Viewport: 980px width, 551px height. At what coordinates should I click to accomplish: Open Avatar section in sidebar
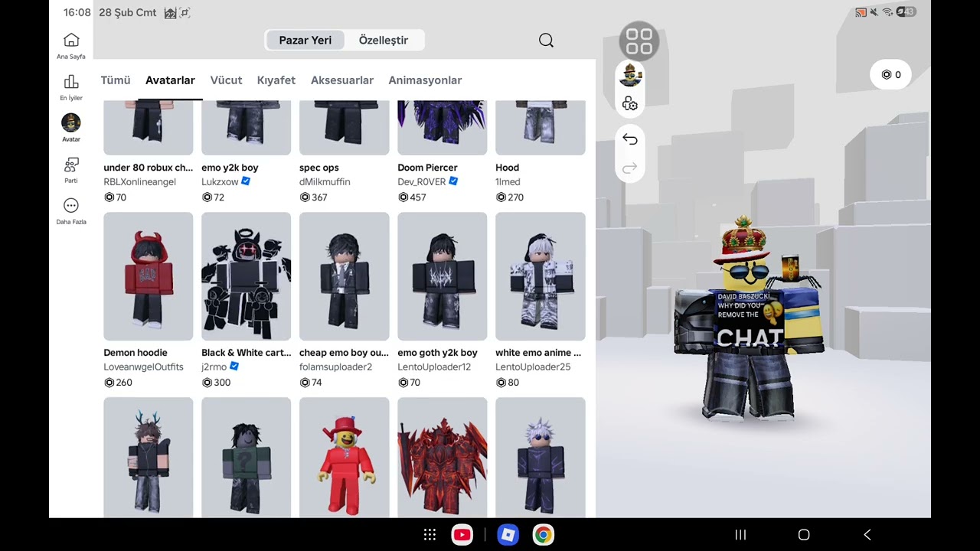[71, 128]
